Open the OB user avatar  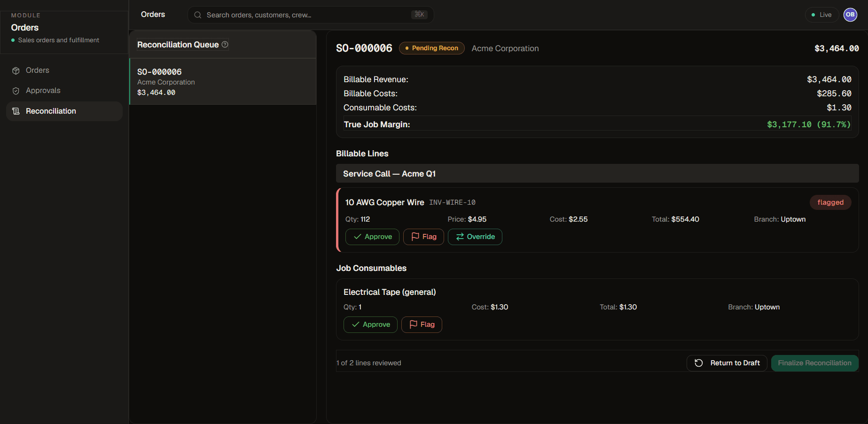tap(850, 15)
